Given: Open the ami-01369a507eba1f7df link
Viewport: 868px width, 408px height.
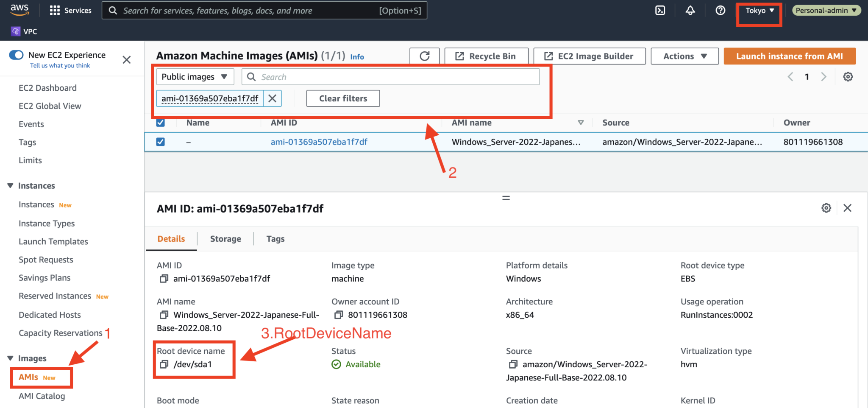Looking at the screenshot, I should click(319, 142).
